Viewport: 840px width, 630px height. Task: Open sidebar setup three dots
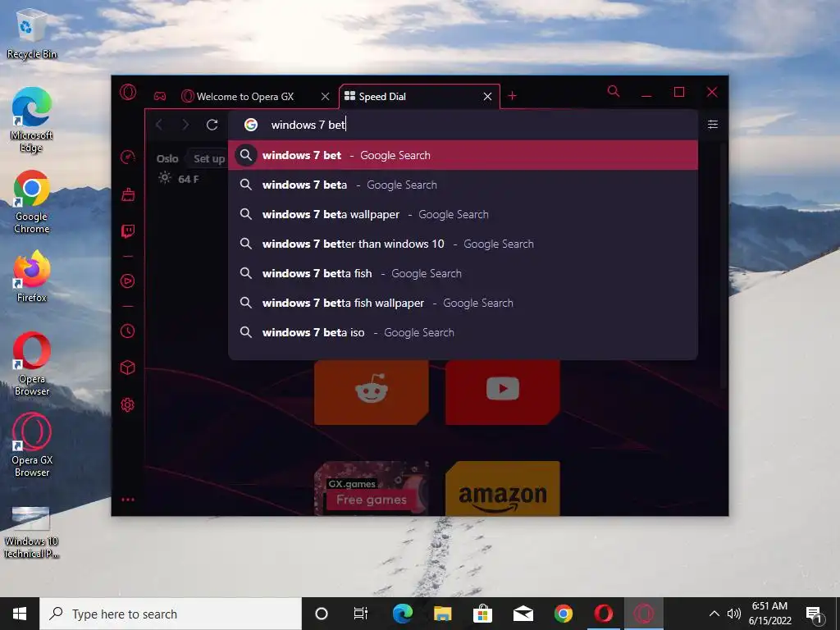coord(127,500)
